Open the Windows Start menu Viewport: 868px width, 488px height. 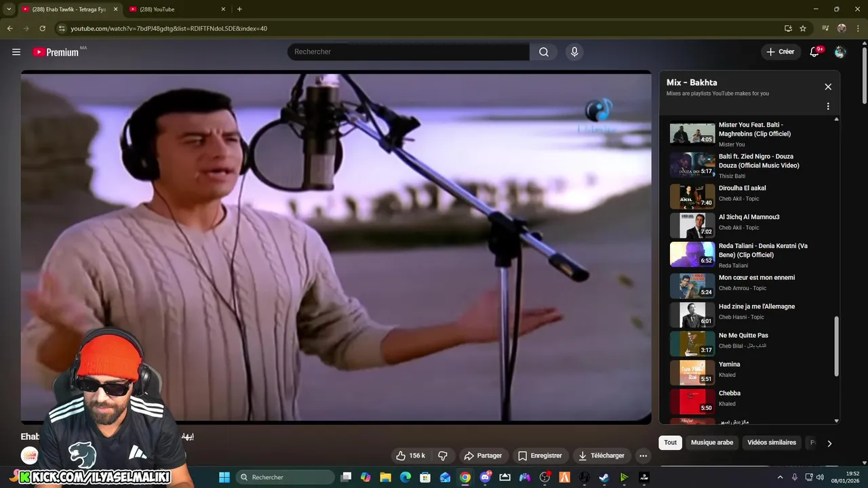tap(224, 477)
